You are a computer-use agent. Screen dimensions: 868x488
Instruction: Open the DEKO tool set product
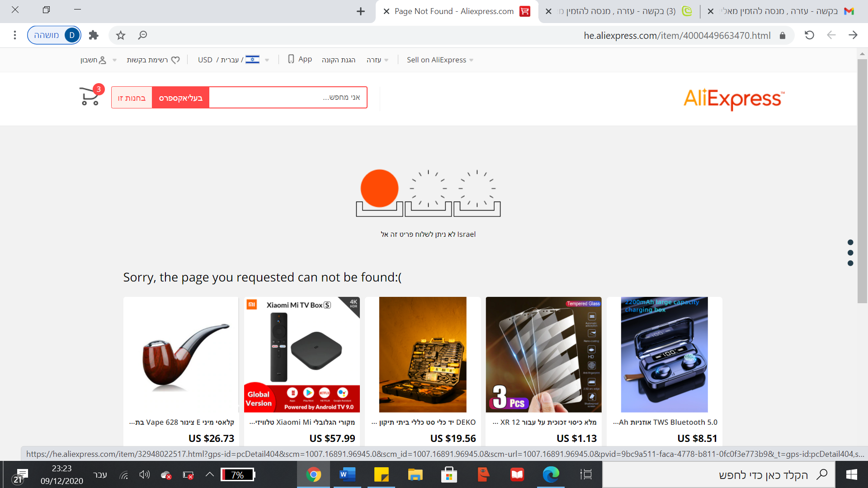[423, 355]
